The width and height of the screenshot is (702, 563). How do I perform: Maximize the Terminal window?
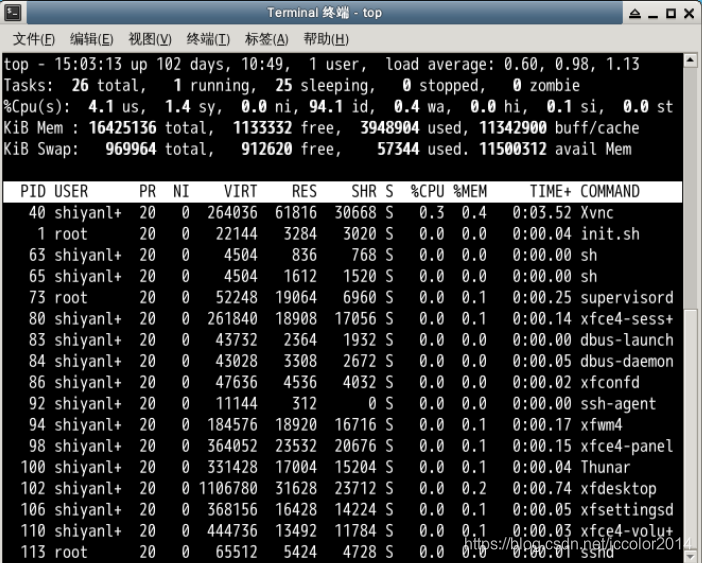point(671,13)
